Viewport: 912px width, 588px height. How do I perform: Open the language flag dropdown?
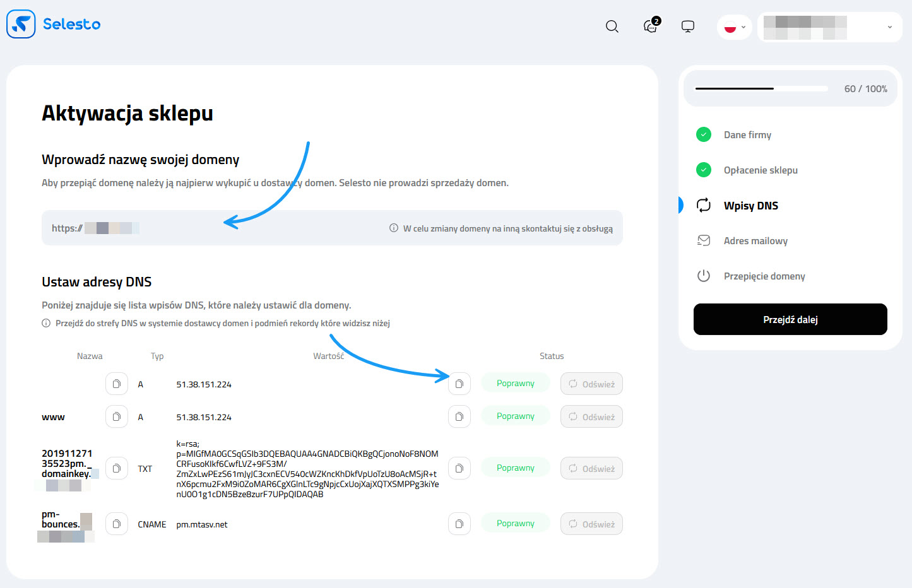pos(735,27)
